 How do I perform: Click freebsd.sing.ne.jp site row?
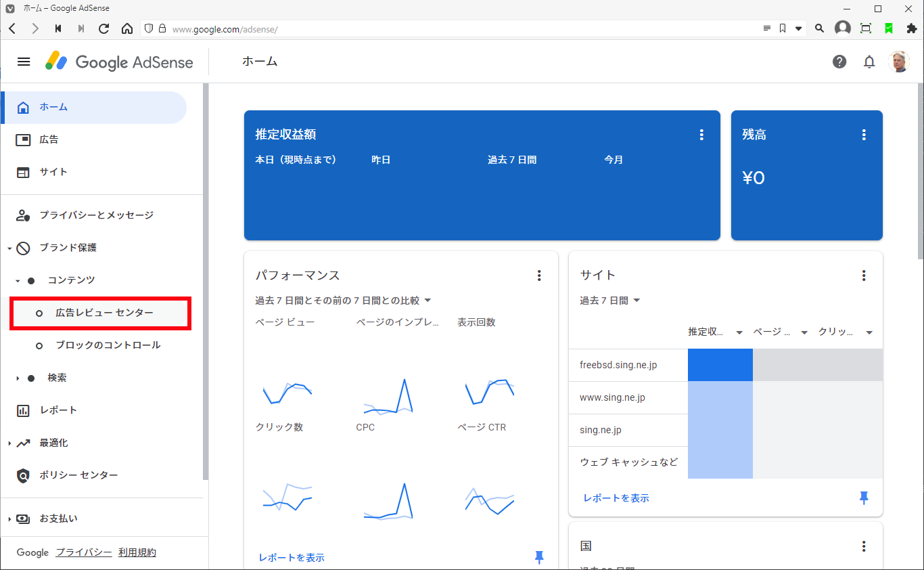pos(726,366)
